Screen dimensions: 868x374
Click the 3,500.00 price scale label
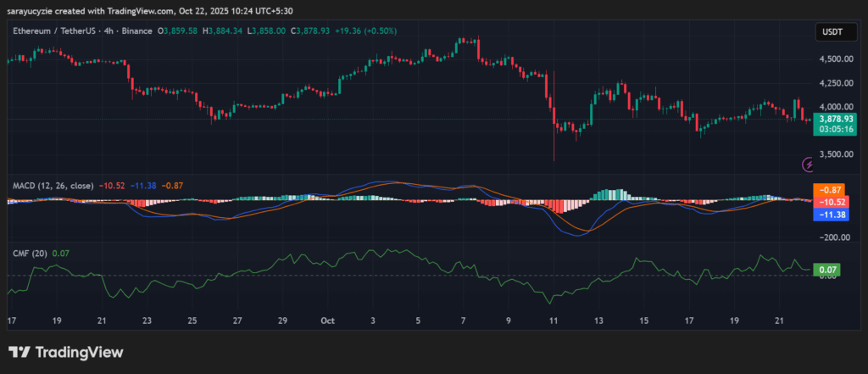[x=835, y=154]
